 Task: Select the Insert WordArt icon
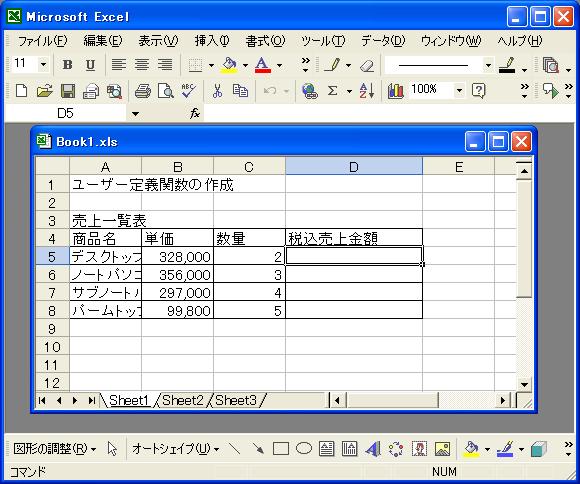373,449
